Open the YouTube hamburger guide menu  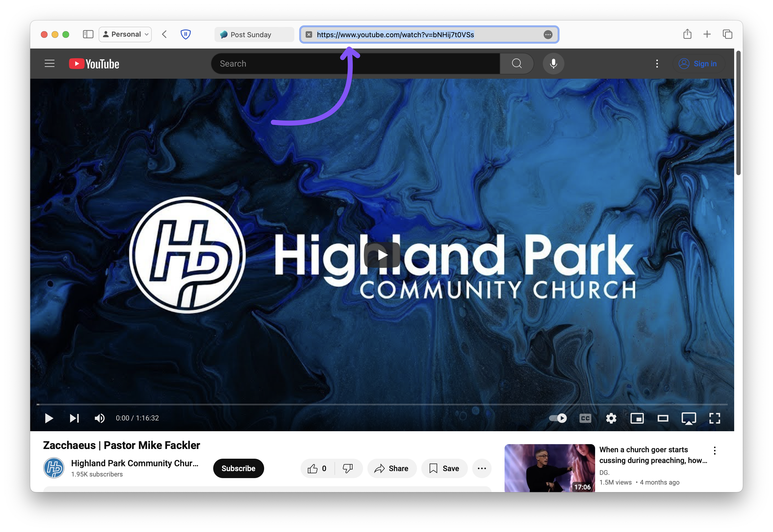(50, 64)
